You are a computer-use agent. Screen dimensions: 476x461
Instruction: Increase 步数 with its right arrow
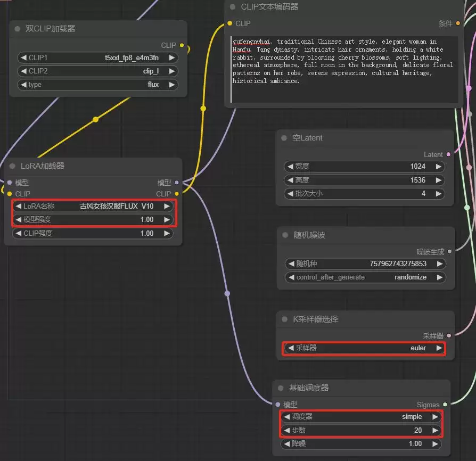pos(435,430)
